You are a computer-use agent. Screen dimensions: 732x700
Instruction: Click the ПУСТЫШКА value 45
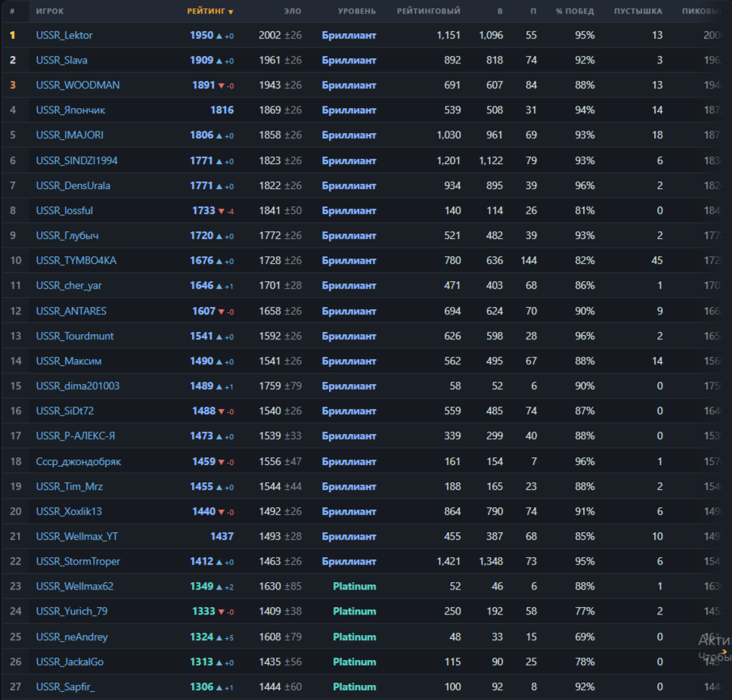click(657, 261)
